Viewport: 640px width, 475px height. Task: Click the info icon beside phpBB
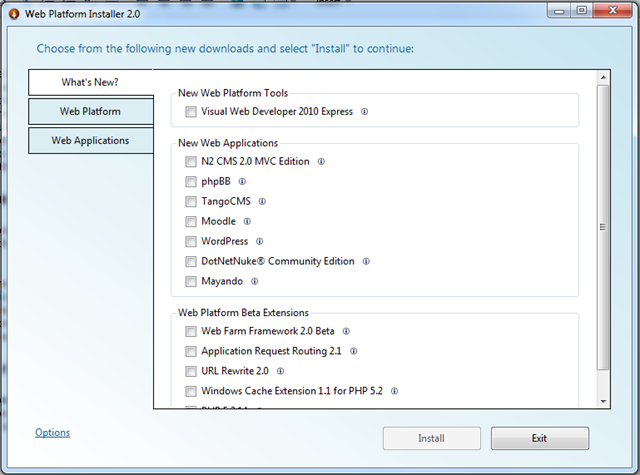242,182
